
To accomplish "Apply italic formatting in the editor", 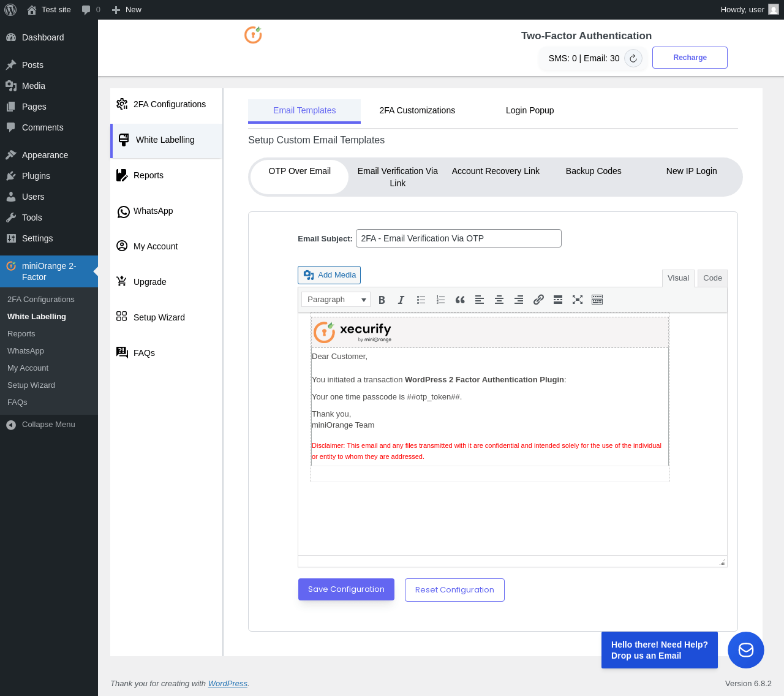I will click(x=401, y=300).
